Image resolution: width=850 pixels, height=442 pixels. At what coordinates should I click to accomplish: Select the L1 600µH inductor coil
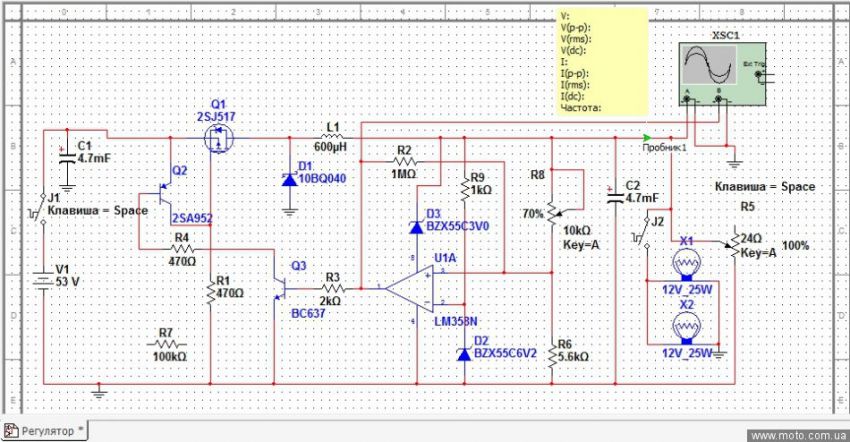(x=329, y=136)
